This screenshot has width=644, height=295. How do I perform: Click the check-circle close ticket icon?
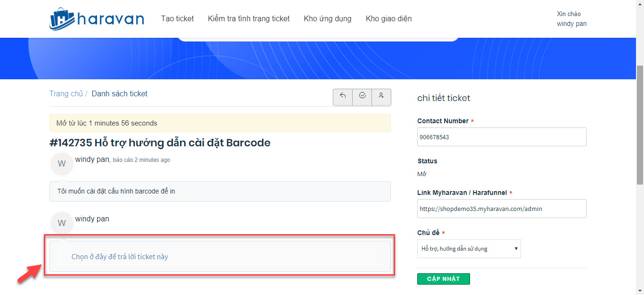pyautogui.click(x=362, y=96)
